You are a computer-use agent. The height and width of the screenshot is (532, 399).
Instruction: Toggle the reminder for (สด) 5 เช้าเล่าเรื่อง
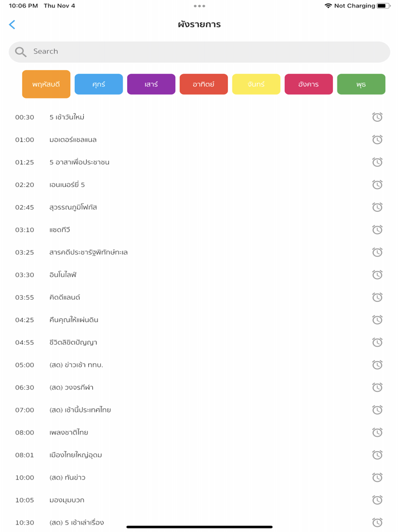[x=377, y=520]
